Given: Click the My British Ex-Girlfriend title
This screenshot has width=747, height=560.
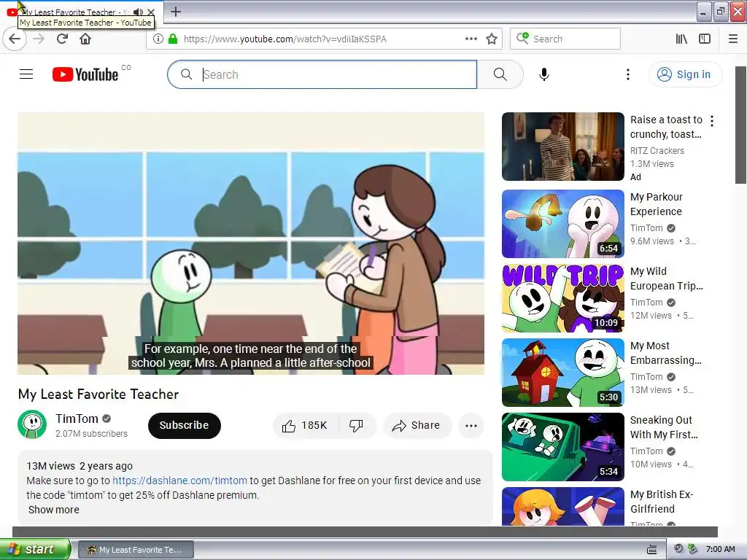Looking at the screenshot, I should point(661,502).
